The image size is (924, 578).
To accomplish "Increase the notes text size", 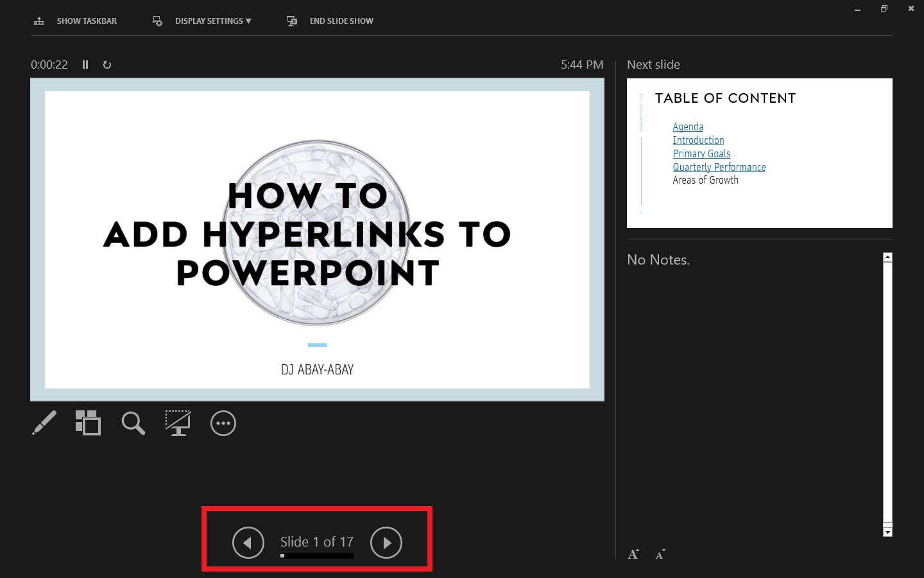I will (x=633, y=554).
